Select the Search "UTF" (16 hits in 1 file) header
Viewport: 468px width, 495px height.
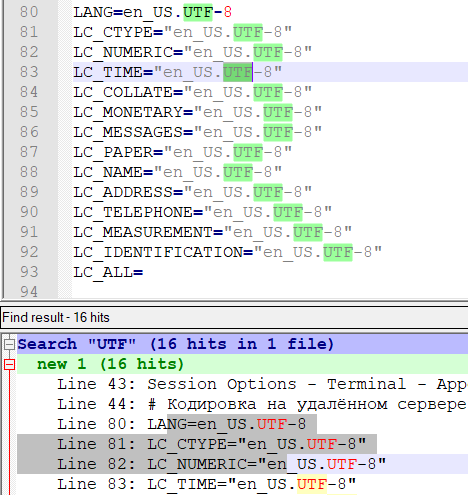tap(242, 344)
